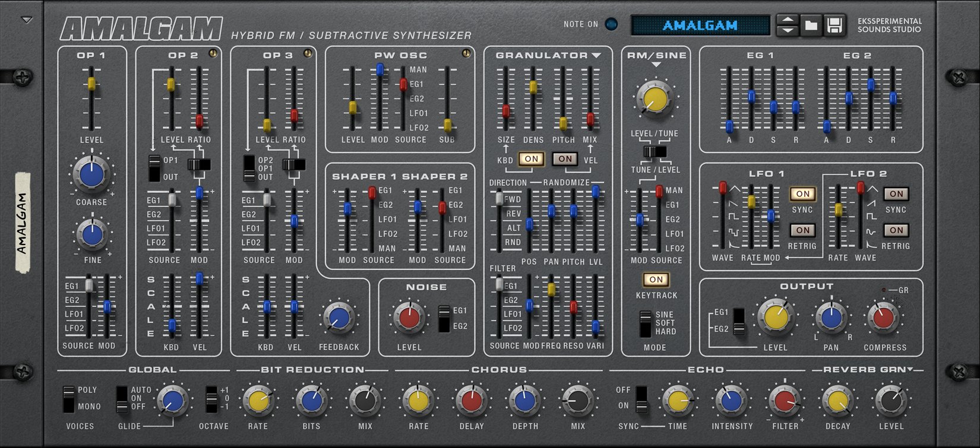Flip the Echo SYNC off/on switch

tap(641, 399)
